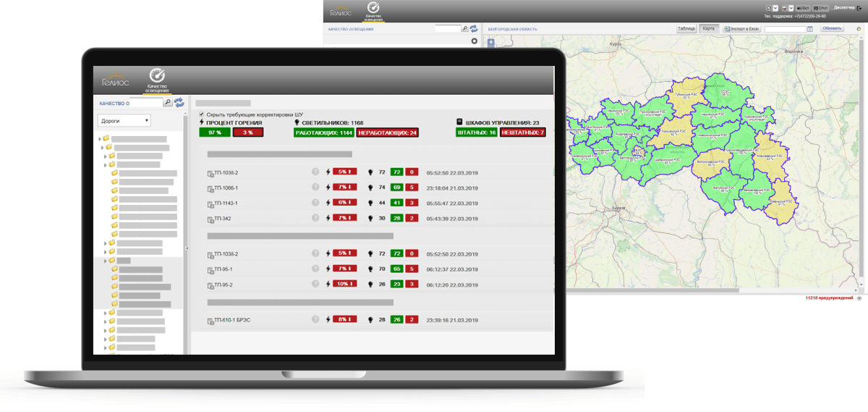
Task: Click lightning icon in ТП-1143-1 row
Action: coord(328,203)
